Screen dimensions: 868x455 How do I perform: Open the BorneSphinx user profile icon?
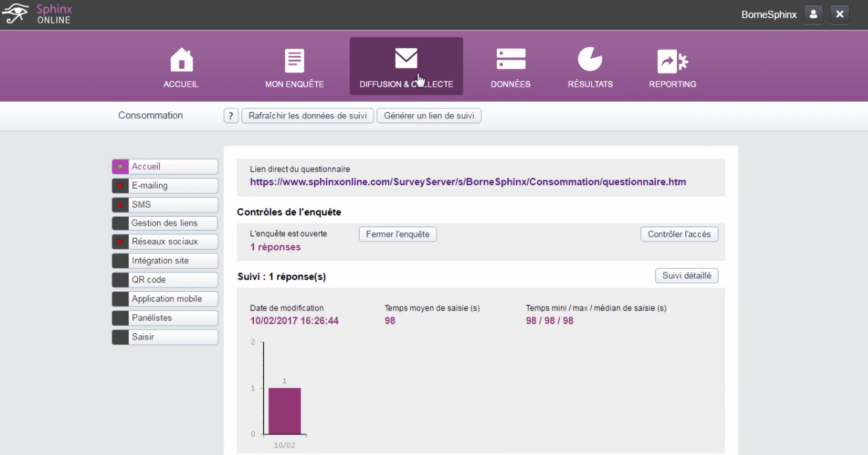pyautogui.click(x=813, y=14)
